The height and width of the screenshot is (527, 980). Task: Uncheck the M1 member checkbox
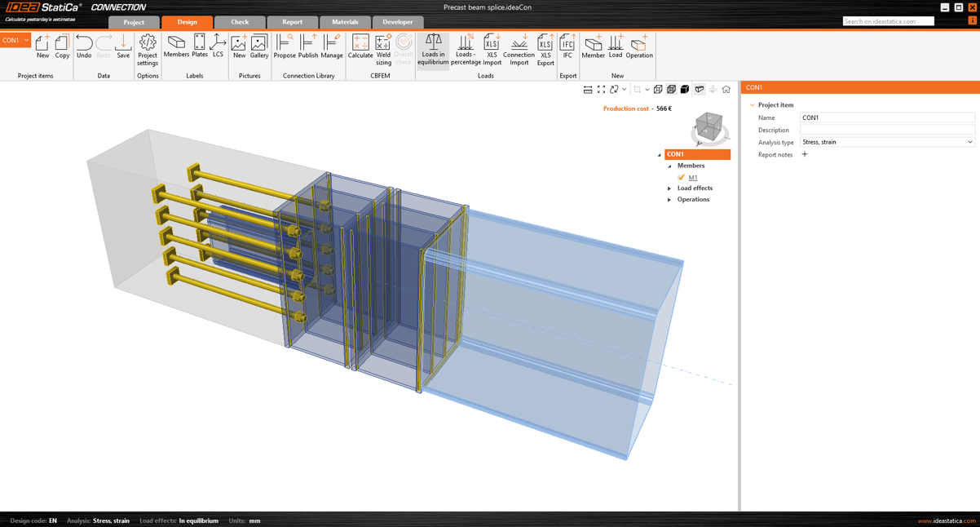click(x=681, y=178)
